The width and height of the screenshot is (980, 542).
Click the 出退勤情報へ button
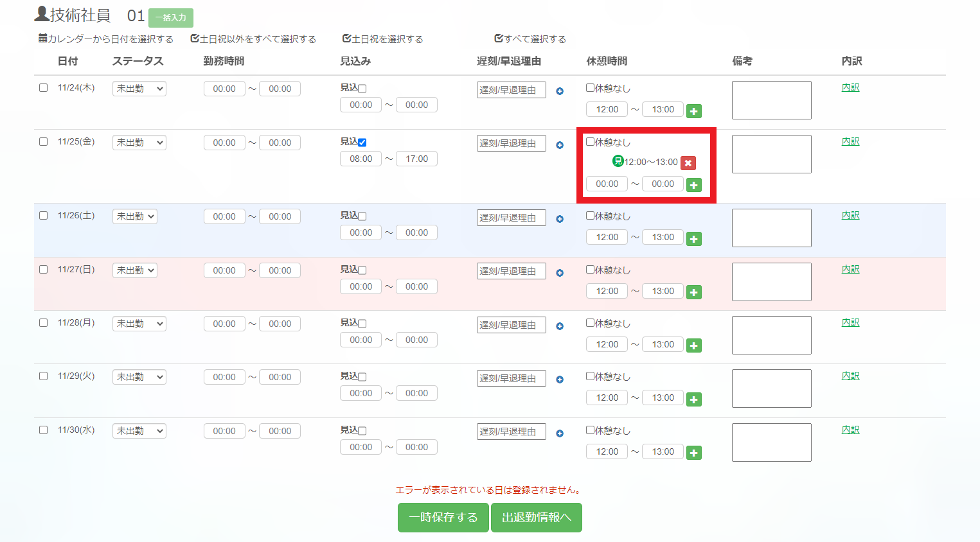pyautogui.click(x=536, y=518)
